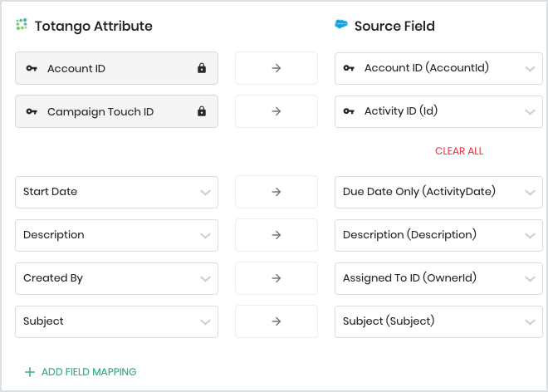Open Due Date Only (ActivityDate) dropdown

click(438, 193)
